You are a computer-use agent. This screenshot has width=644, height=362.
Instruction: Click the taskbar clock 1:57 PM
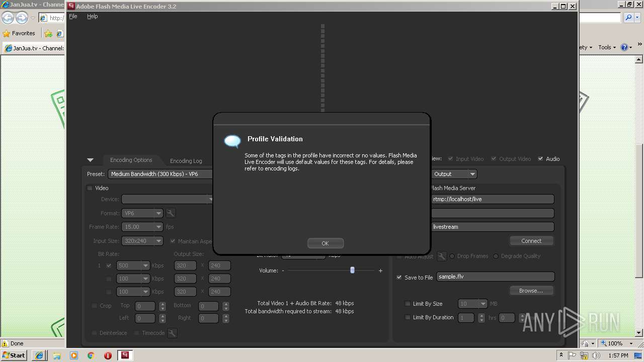pyautogui.click(x=618, y=355)
